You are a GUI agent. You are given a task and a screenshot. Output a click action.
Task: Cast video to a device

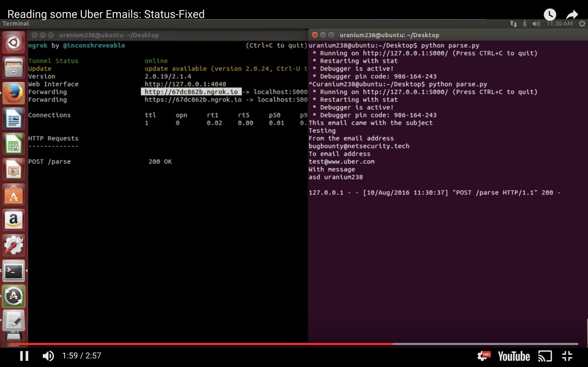545,356
